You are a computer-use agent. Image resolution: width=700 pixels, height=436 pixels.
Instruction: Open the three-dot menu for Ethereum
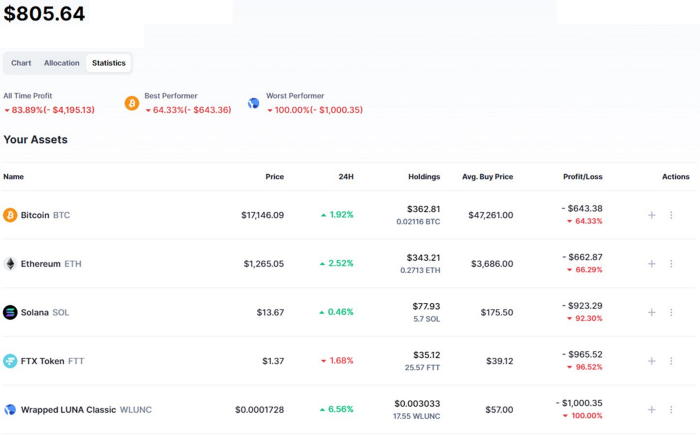coord(671,264)
